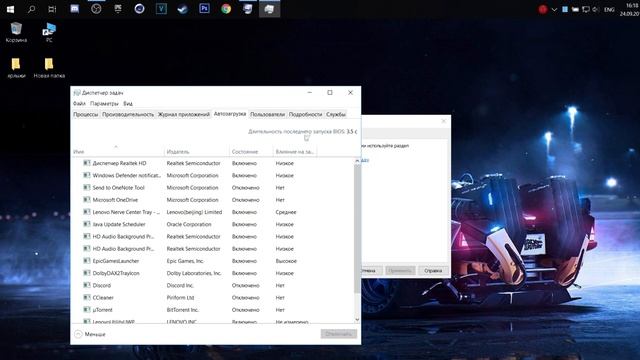640x360 pixels.
Task: Click BitTorrent Inc. publisher cell
Action: pyautogui.click(x=182, y=310)
